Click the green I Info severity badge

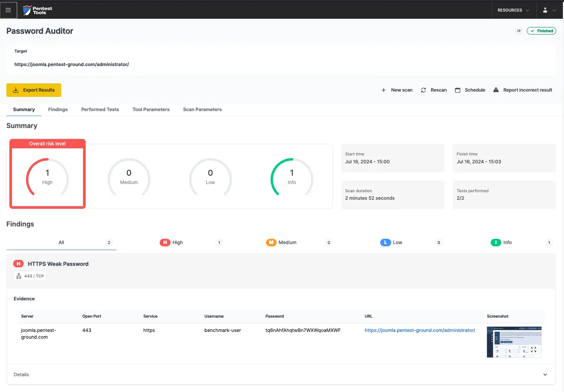[x=496, y=243]
